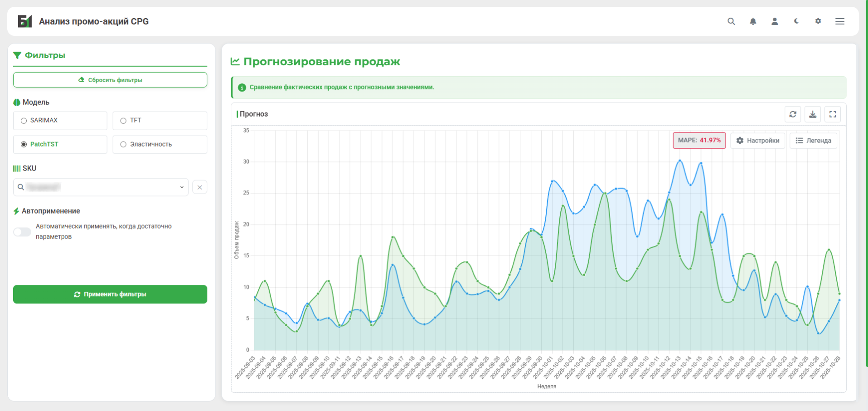Open the hamburger menu
Screen dimensions: 868x411
(x=840, y=21)
